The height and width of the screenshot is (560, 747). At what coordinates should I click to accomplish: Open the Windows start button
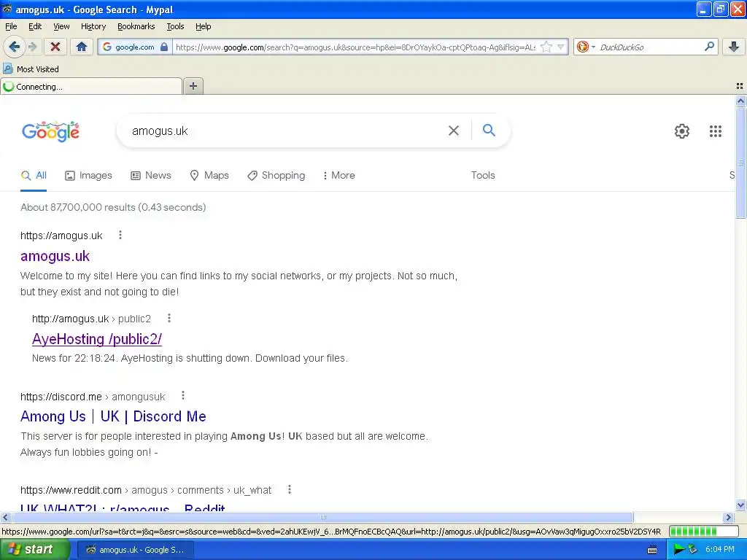34,550
